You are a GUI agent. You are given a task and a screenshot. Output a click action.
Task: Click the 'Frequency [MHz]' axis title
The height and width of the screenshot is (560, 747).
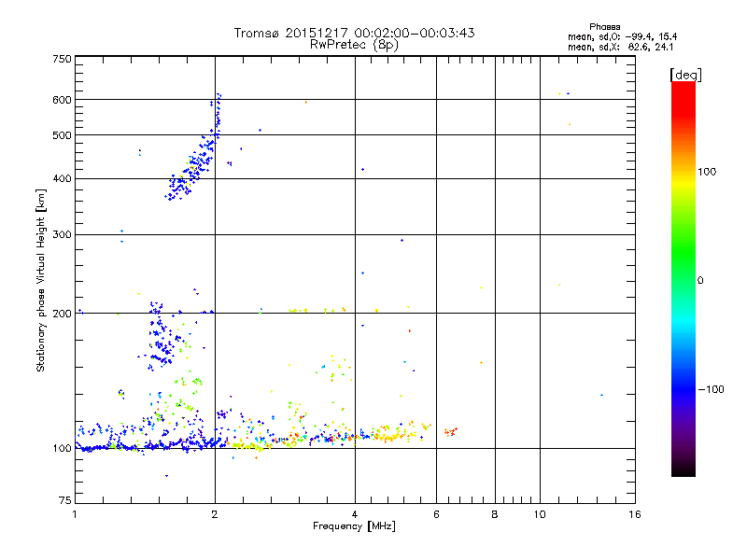(x=354, y=526)
